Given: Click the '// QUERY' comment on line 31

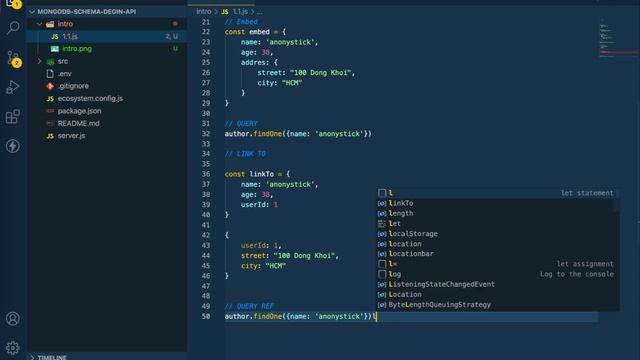Looking at the screenshot, I should tap(241, 124).
